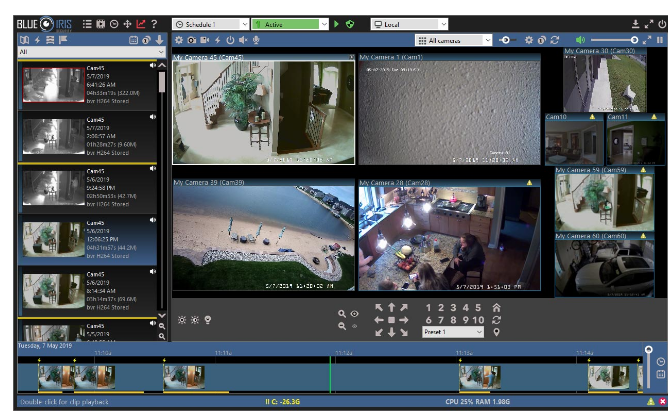Mute the live audio speaker icon
This screenshot has width=668, height=416.
(581, 40)
